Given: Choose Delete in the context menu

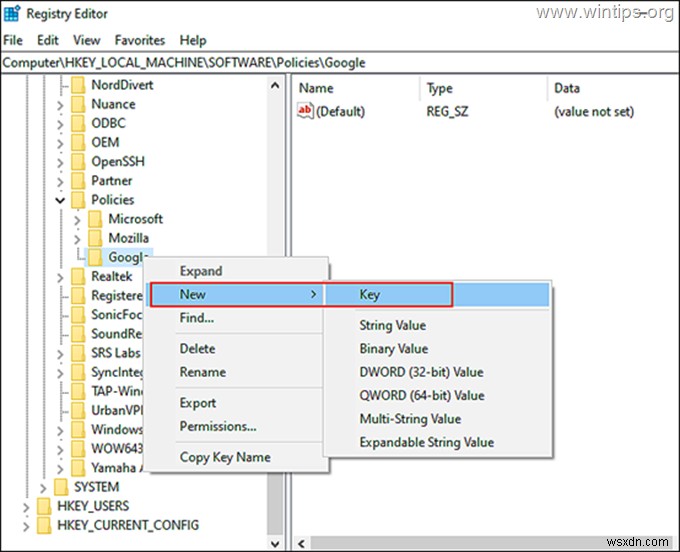Looking at the screenshot, I should pos(236,349).
